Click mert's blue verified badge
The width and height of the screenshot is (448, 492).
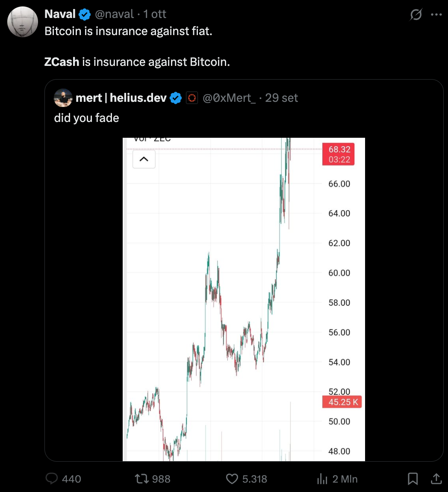point(176,98)
